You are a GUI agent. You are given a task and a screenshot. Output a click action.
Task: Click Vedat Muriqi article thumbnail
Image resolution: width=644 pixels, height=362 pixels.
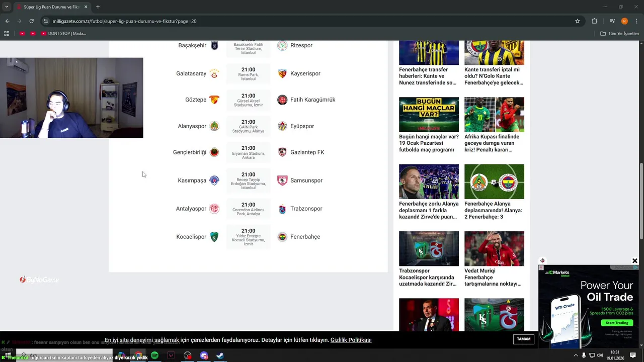click(494, 248)
